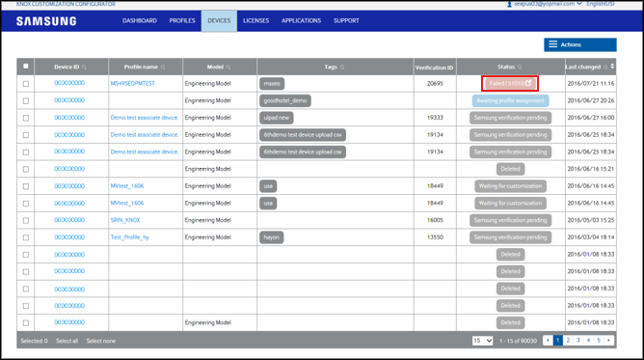Click the hamburger icon in the Actions button

click(x=552, y=44)
